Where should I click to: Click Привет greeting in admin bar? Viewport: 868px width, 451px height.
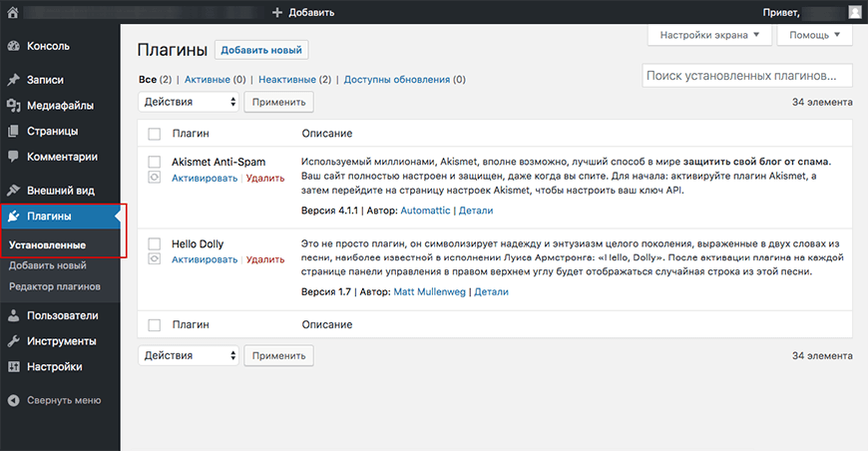[781, 12]
